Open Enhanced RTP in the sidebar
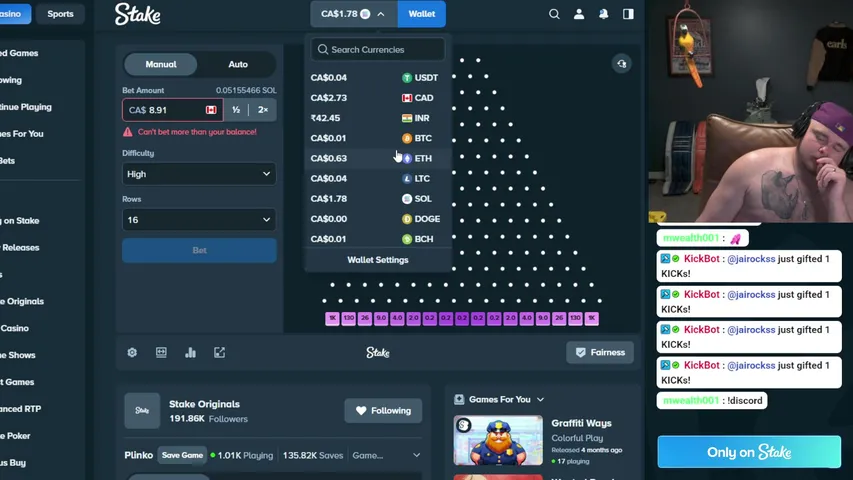 point(21,409)
